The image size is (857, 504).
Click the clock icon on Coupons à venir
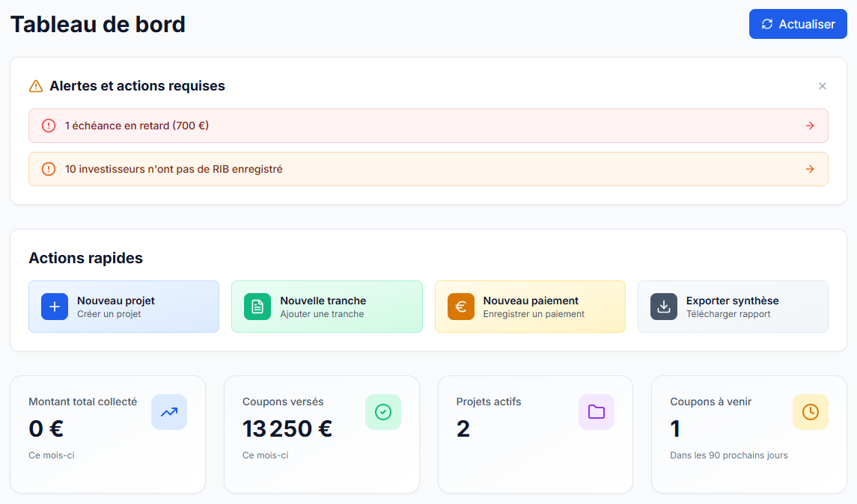(811, 412)
